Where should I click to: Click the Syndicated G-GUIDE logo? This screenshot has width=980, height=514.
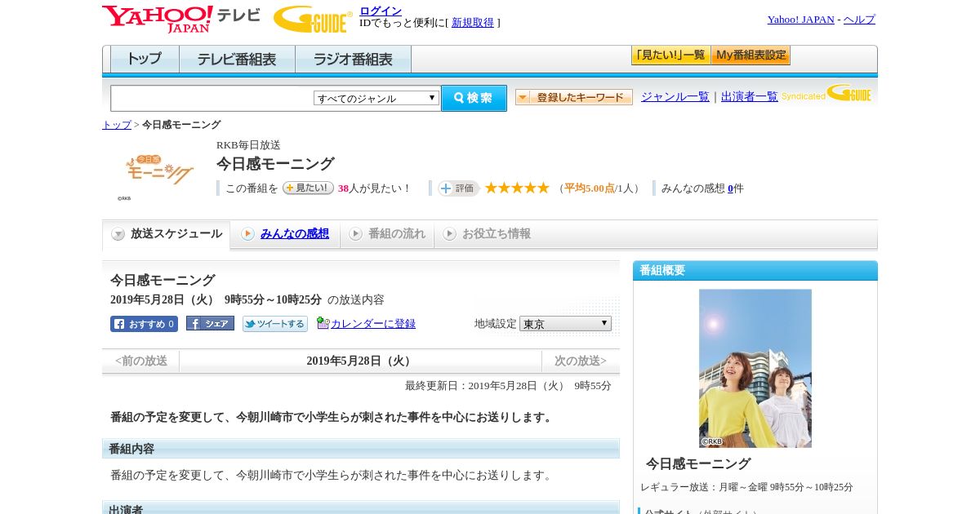pyautogui.click(x=826, y=93)
